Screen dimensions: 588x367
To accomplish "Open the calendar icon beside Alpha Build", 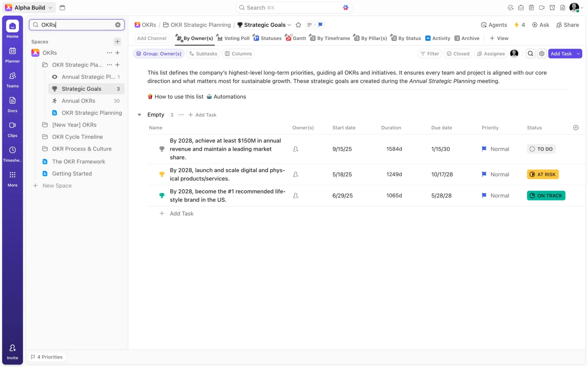I will [62, 8].
